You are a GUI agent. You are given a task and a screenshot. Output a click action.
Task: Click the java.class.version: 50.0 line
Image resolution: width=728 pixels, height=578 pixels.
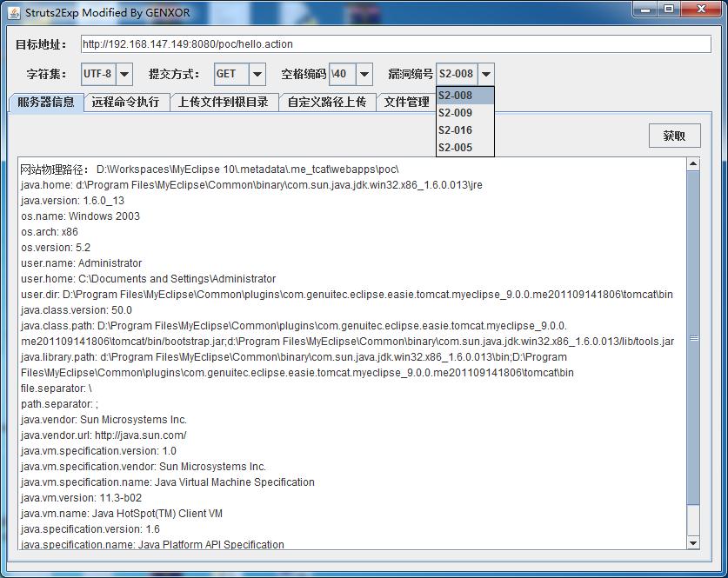(x=77, y=310)
